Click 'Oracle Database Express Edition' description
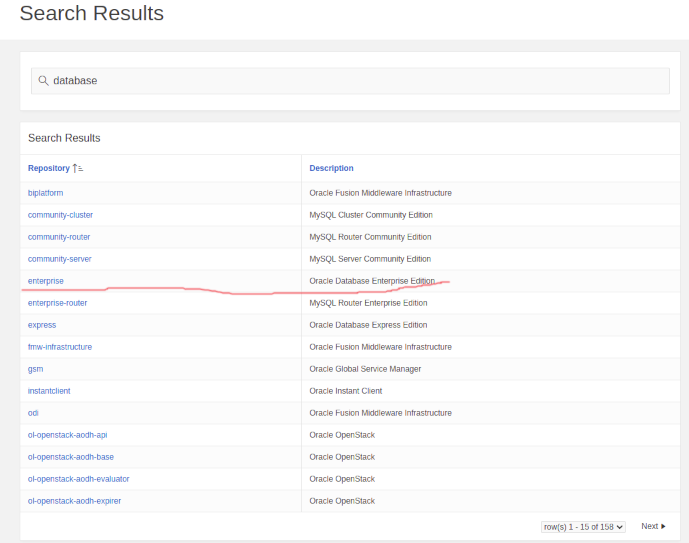 [x=368, y=325]
